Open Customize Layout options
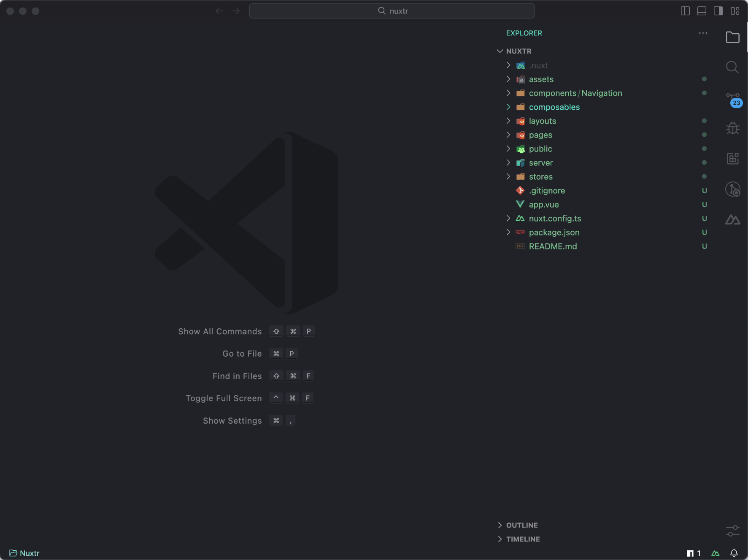The height and width of the screenshot is (560, 748). (x=735, y=11)
